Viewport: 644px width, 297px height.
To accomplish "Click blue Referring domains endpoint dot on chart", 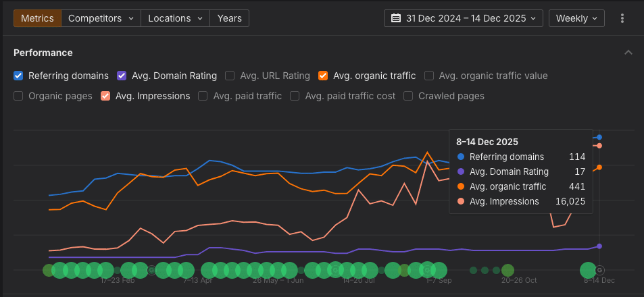I will coord(599,137).
